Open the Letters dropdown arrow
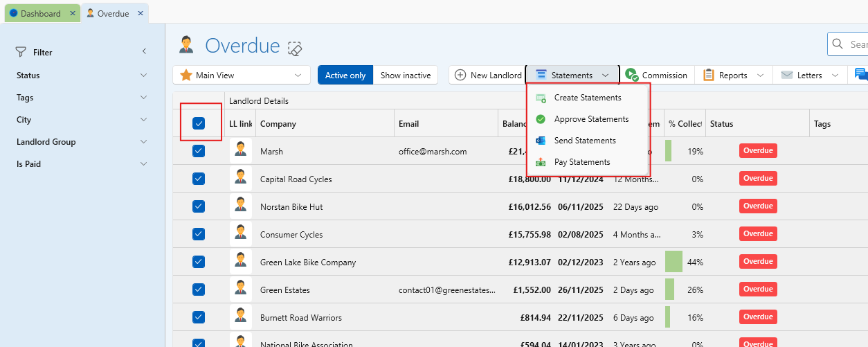This screenshot has width=868, height=347. [x=835, y=75]
